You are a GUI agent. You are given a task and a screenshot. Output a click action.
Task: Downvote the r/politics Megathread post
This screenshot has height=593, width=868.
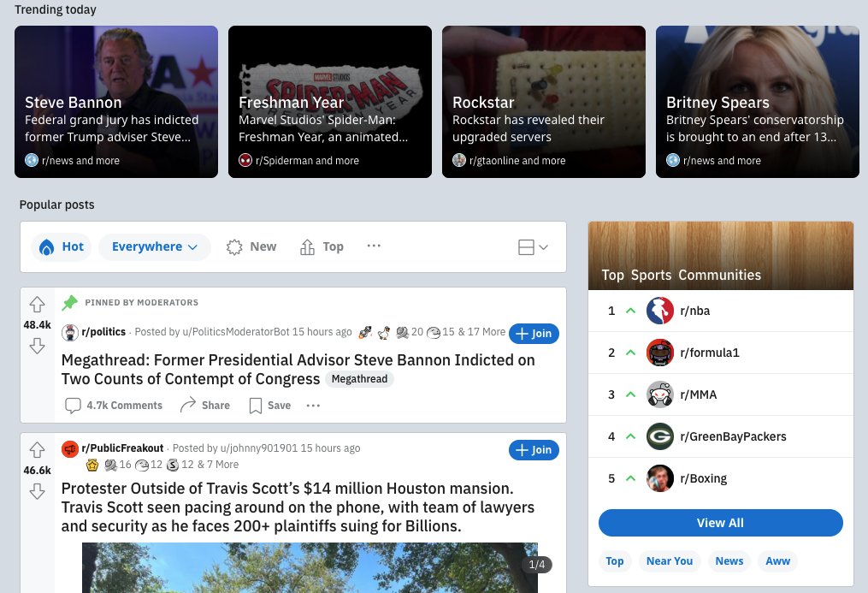[x=37, y=346]
